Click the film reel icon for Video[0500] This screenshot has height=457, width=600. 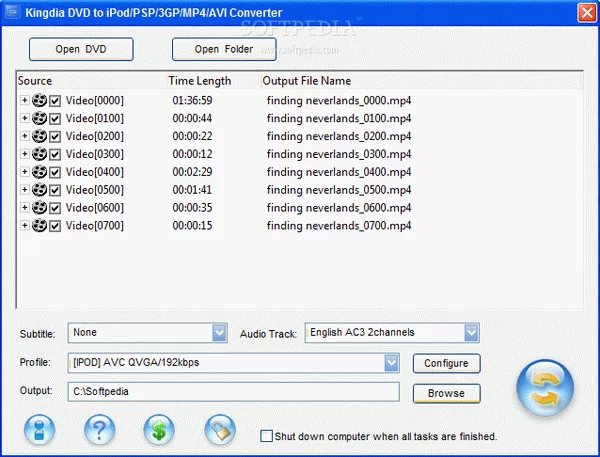coord(39,189)
